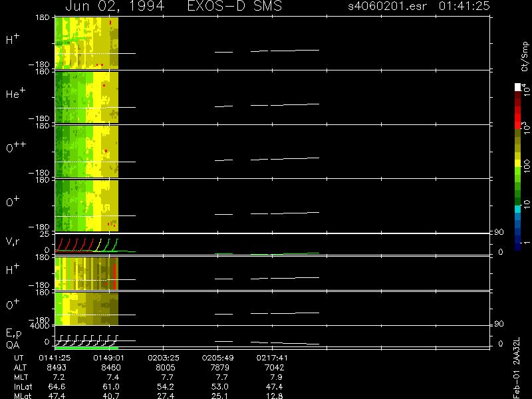Click the 'ALT' row label

(x=20, y=368)
